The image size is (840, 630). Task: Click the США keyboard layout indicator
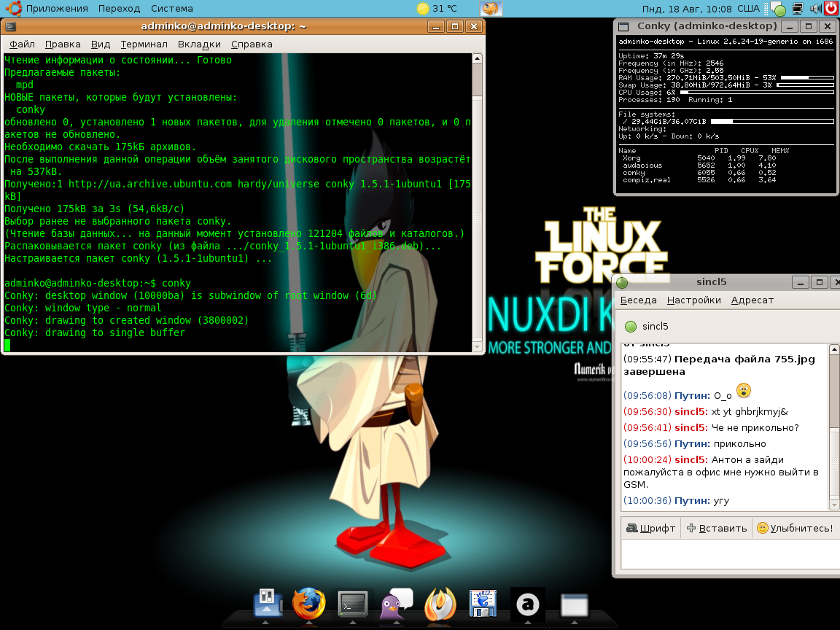pos(748,9)
